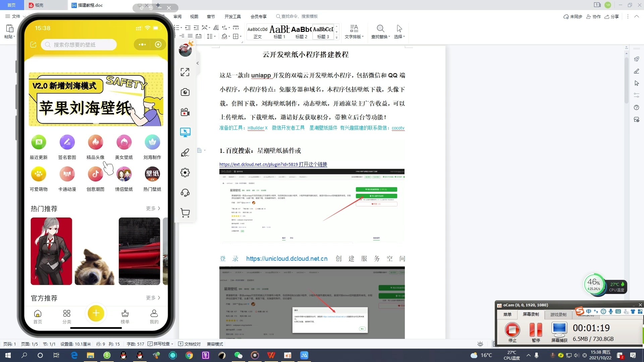The width and height of the screenshot is (644, 362).
Task: Collapse the WPS ribbon with chevron
Action: point(636,16)
